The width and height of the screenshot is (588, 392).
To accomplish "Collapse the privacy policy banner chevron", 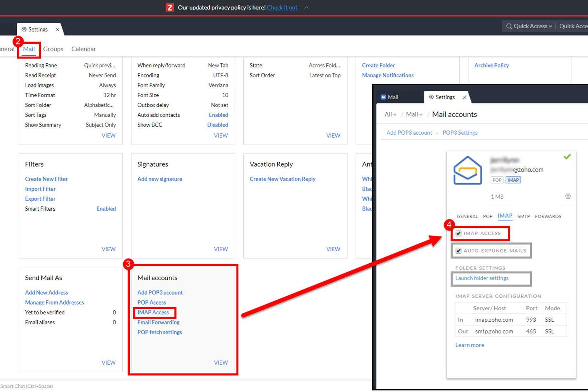I will pyautogui.click(x=306, y=8).
